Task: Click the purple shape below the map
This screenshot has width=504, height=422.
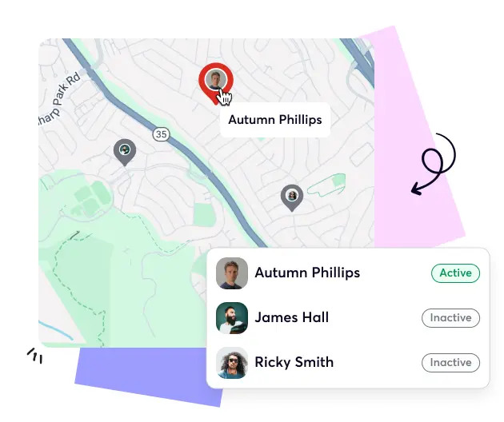Action: point(145,374)
